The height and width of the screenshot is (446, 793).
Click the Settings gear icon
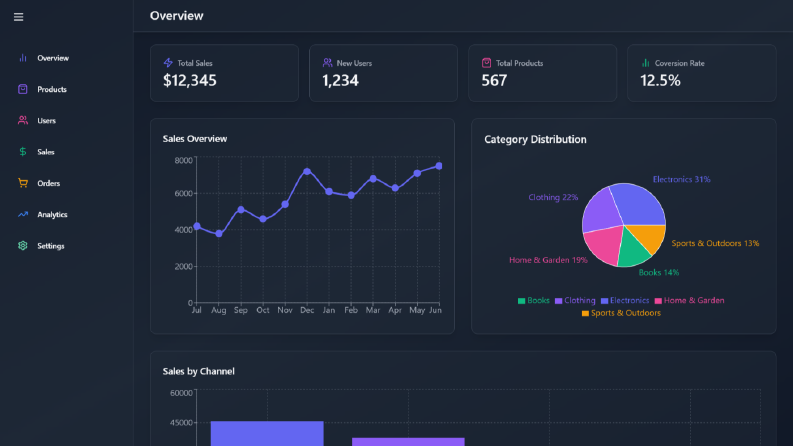point(23,246)
